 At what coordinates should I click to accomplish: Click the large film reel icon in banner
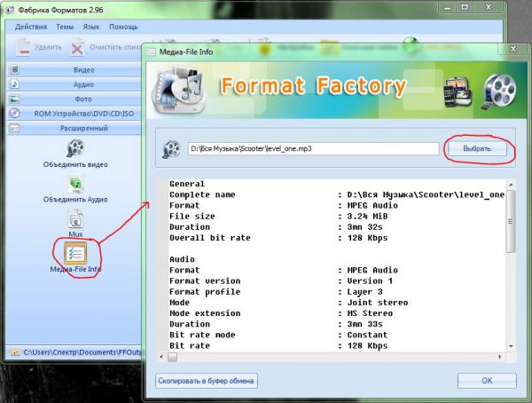498,91
